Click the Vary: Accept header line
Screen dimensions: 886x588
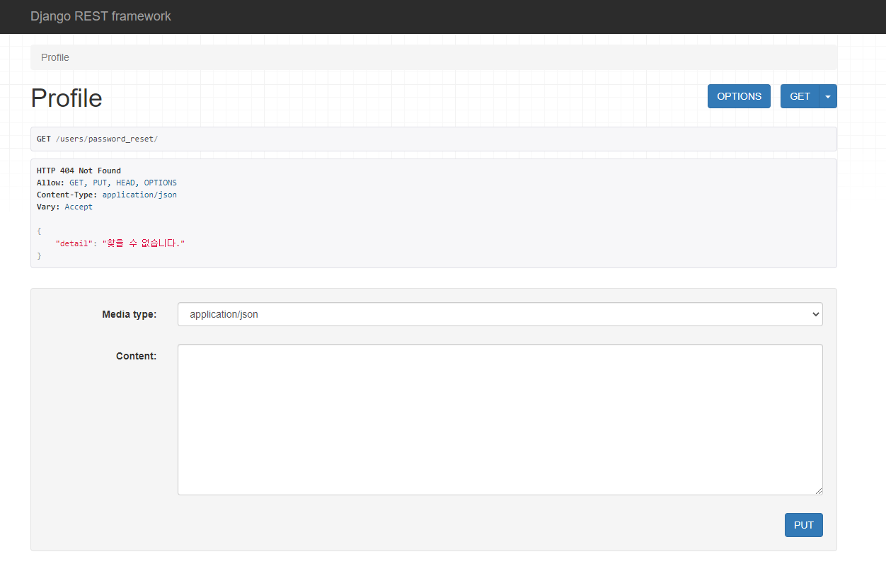coord(64,207)
